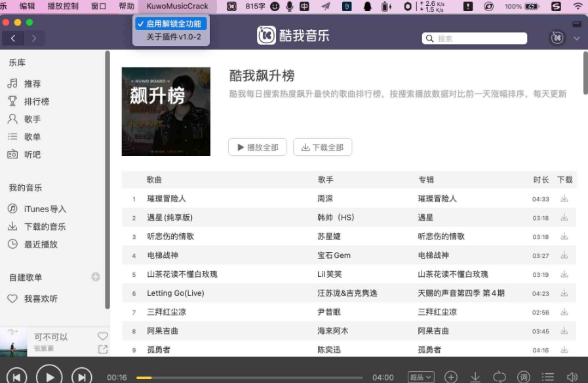Click the playback progress bar
Image resolution: width=588 pixels, height=383 pixels.
(249, 377)
